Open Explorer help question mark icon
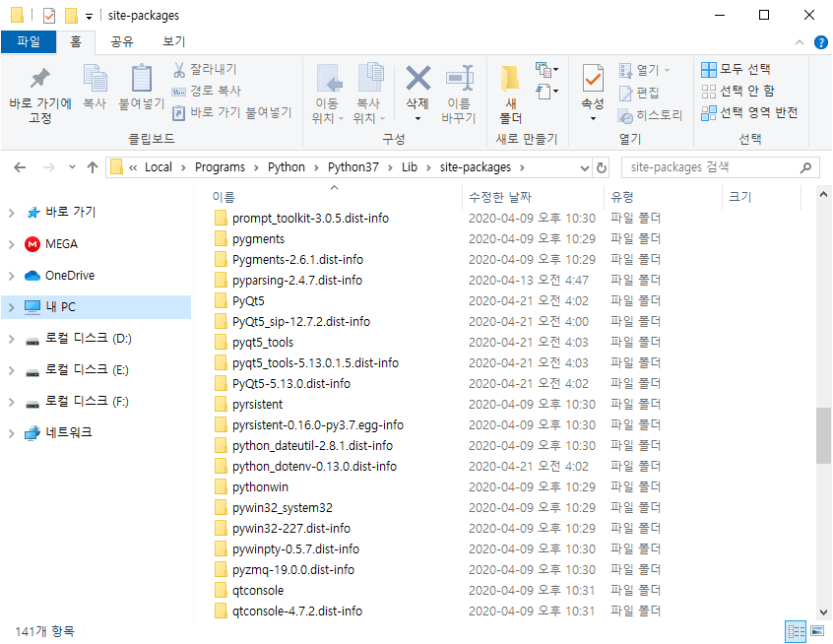This screenshot has width=833, height=644. pos(821,42)
